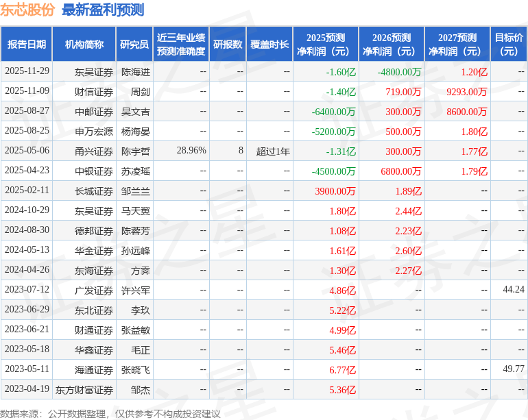The height and width of the screenshot is (420, 528).
Task: Click researcher 苏凌瑶
Action: (x=135, y=171)
